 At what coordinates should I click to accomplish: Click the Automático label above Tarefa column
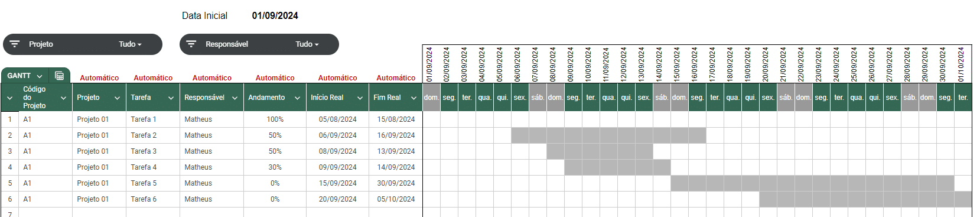(x=153, y=78)
